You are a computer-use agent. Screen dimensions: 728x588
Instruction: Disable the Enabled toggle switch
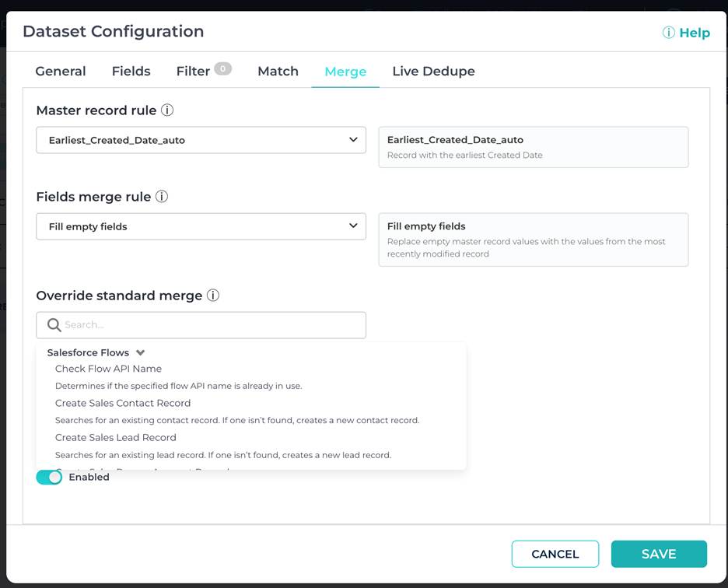coord(49,477)
